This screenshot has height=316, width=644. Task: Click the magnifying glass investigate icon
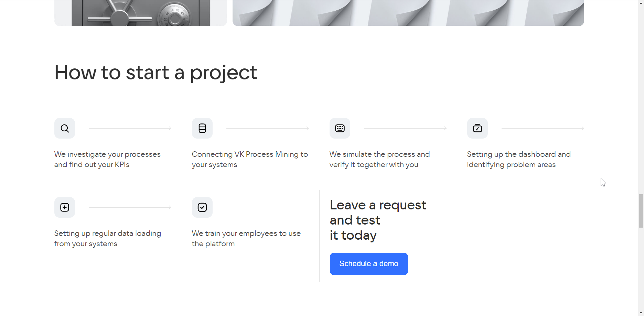click(x=65, y=128)
